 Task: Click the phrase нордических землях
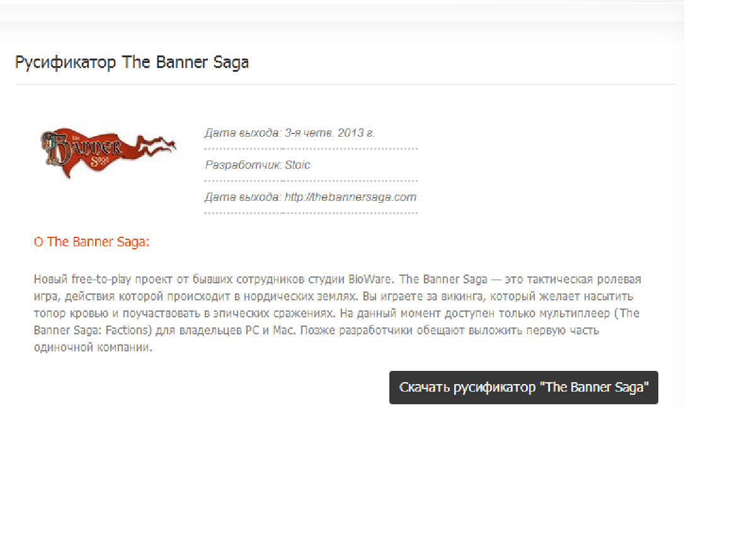tap(280, 297)
